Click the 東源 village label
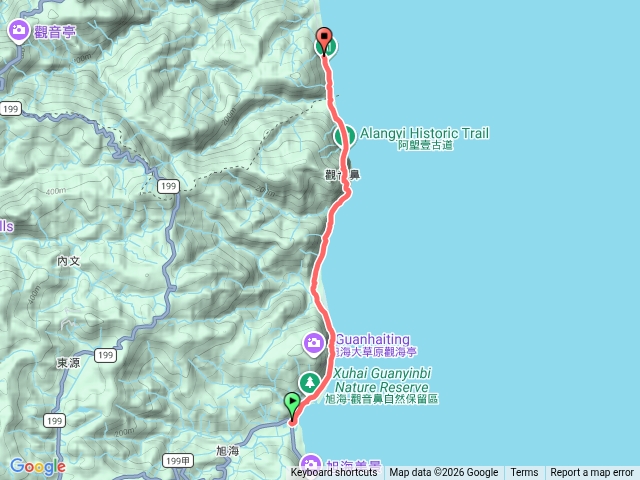640x480 pixels. [x=69, y=362]
